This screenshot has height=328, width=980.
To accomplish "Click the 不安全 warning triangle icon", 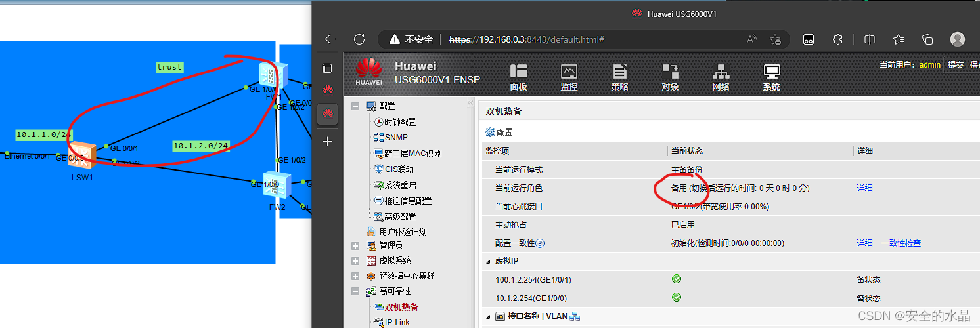I will pos(394,39).
